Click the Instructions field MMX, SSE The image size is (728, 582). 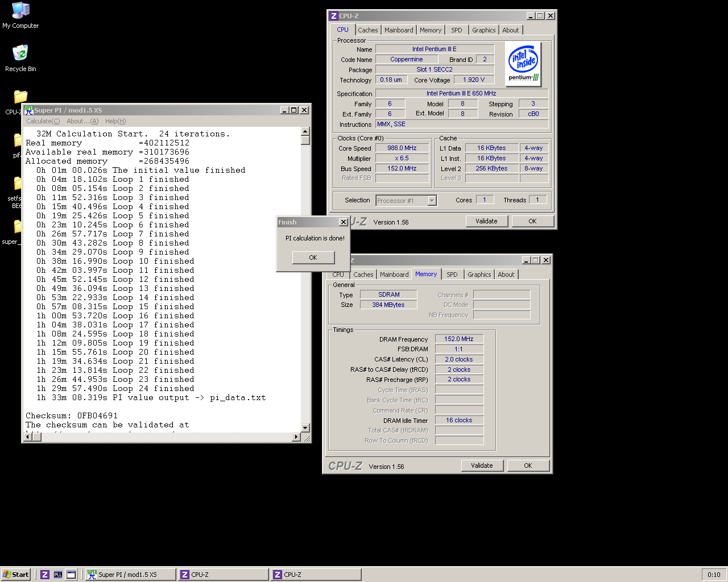(461, 124)
